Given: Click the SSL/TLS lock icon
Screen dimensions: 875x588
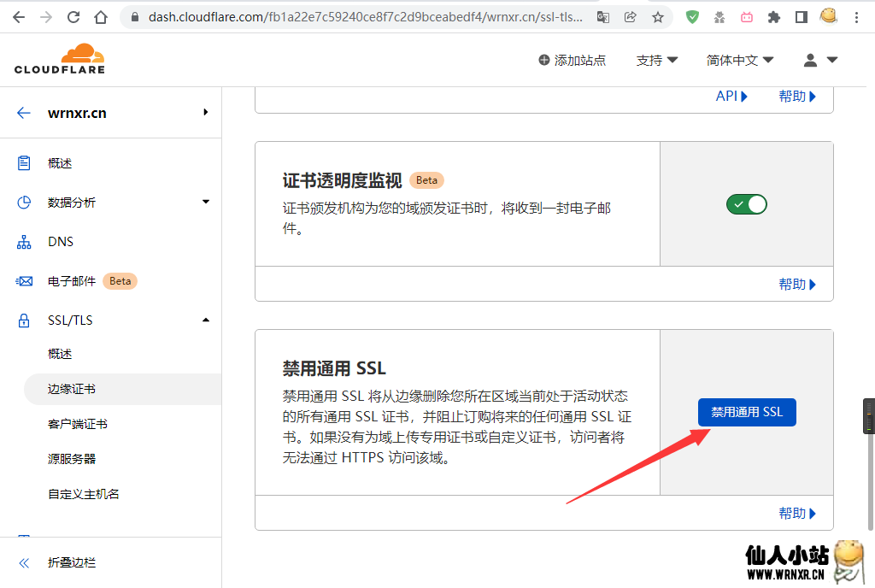Looking at the screenshot, I should pyautogui.click(x=24, y=320).
